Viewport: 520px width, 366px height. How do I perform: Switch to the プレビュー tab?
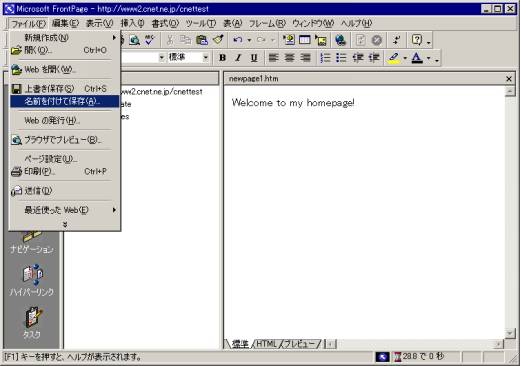point(300,344)
